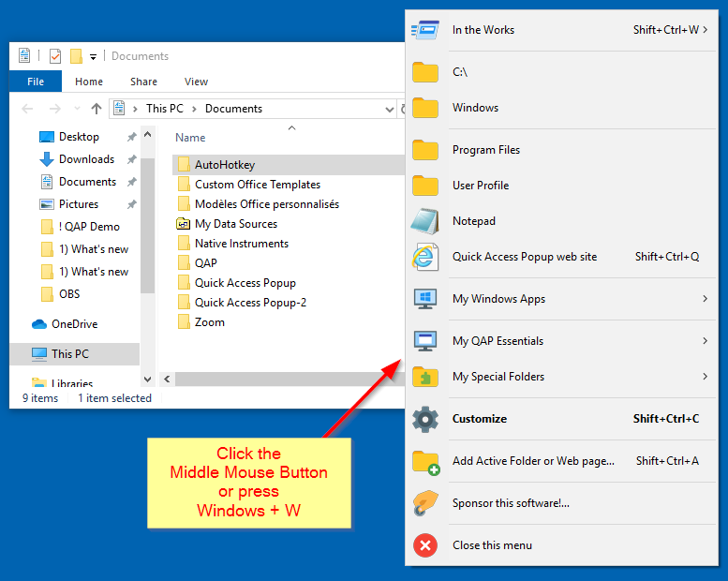
Task: Open the recent locations dropdown arrow
Action: (x=77, y=109)
